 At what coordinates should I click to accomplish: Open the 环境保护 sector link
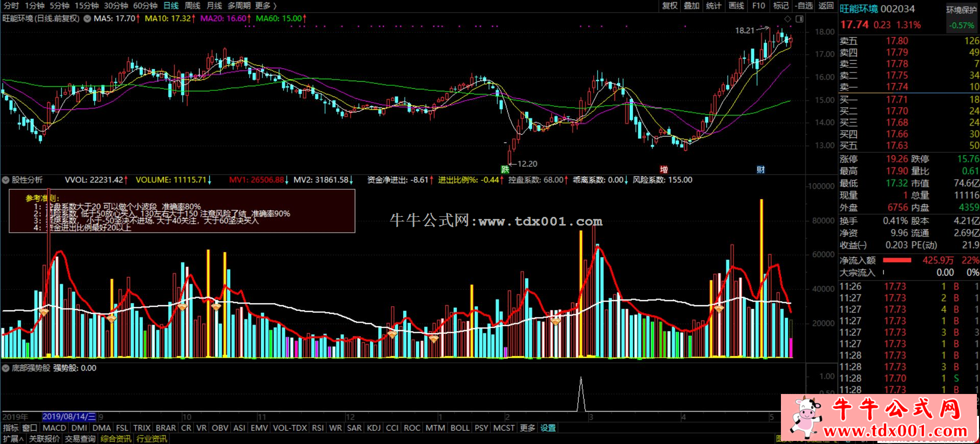point(961,10)
